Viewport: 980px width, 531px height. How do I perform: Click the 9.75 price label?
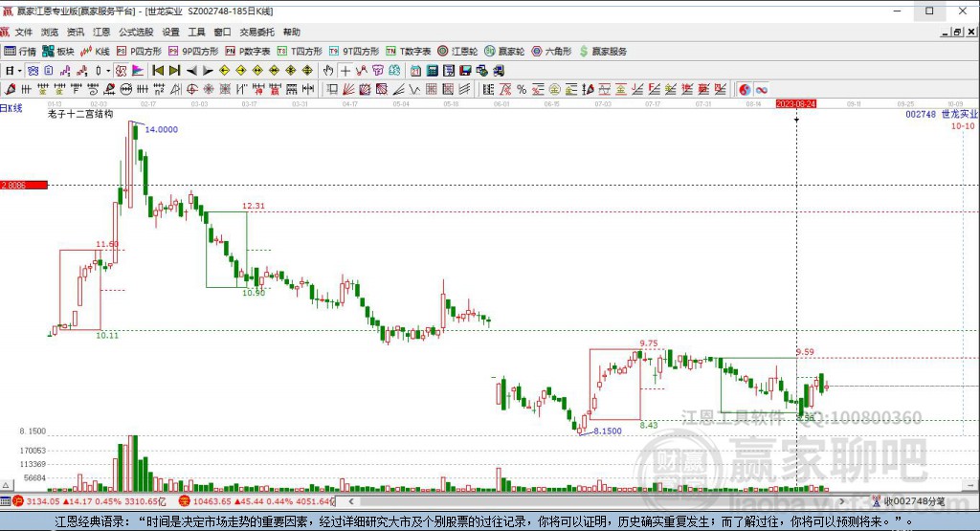[x=649, y=343]
